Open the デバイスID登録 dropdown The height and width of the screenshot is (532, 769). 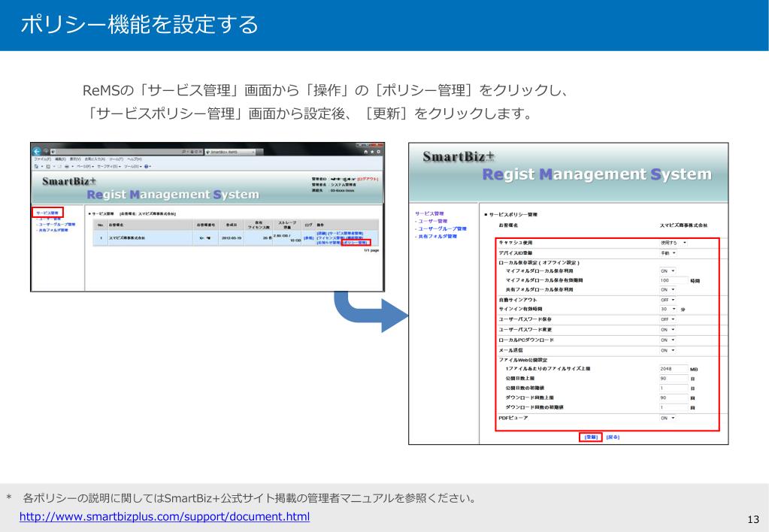pos(668,253)
